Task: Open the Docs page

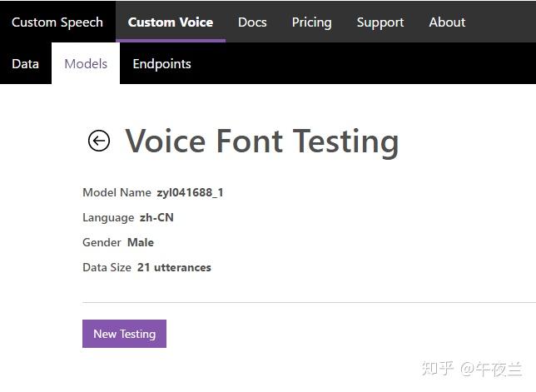Action: pyautogui.click(x=252, y=22)
